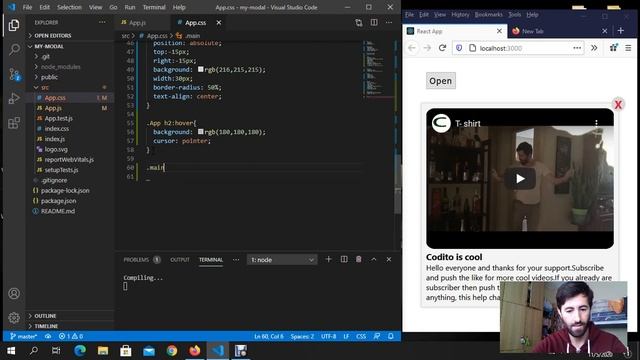Open the Extensions view
640x360 pixels.
tap(14, 122)
